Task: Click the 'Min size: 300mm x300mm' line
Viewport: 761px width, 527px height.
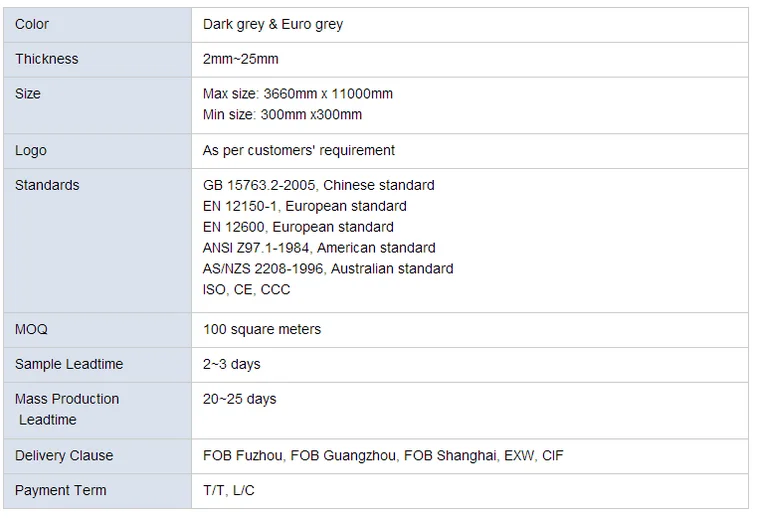Action: [282, 115]
